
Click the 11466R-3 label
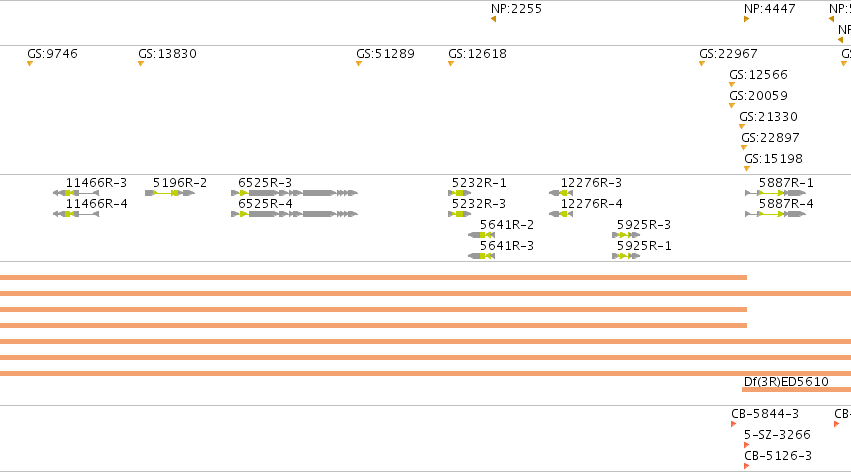(97, 183)
